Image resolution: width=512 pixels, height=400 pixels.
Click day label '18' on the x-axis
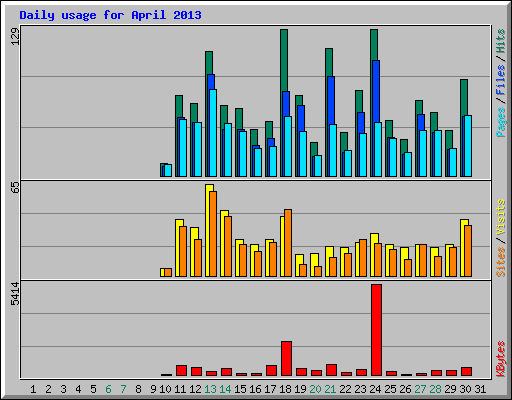pyautogui.click(x=285, y=389)
